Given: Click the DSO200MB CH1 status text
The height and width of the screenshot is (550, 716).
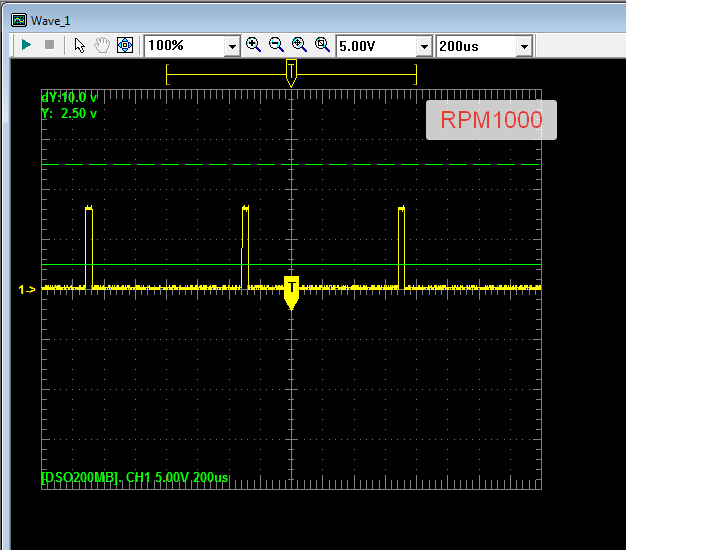Looking at the screenshot, I should click(135, 477).
